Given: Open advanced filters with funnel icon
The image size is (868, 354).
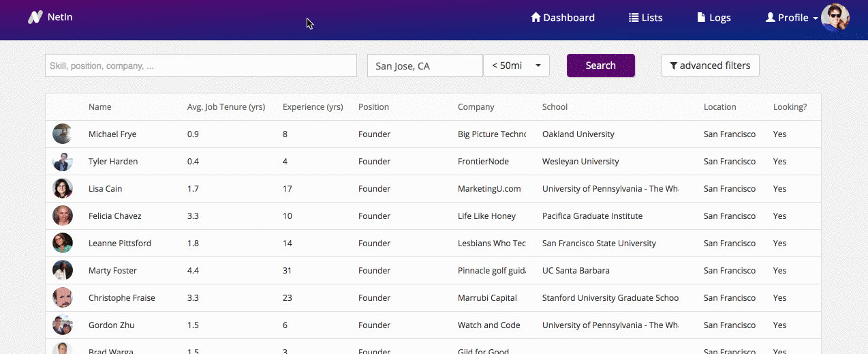Looking at the screenshot, I should 710,65.
